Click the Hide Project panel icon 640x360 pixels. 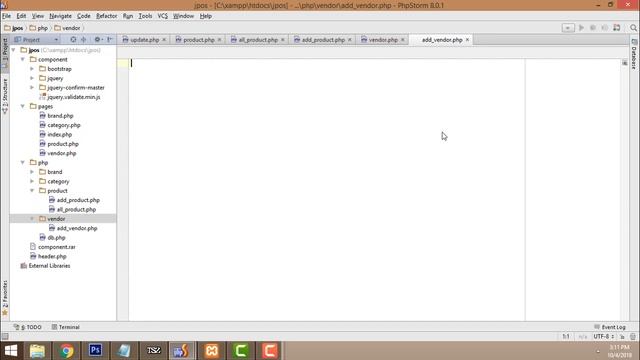[109, 40]
